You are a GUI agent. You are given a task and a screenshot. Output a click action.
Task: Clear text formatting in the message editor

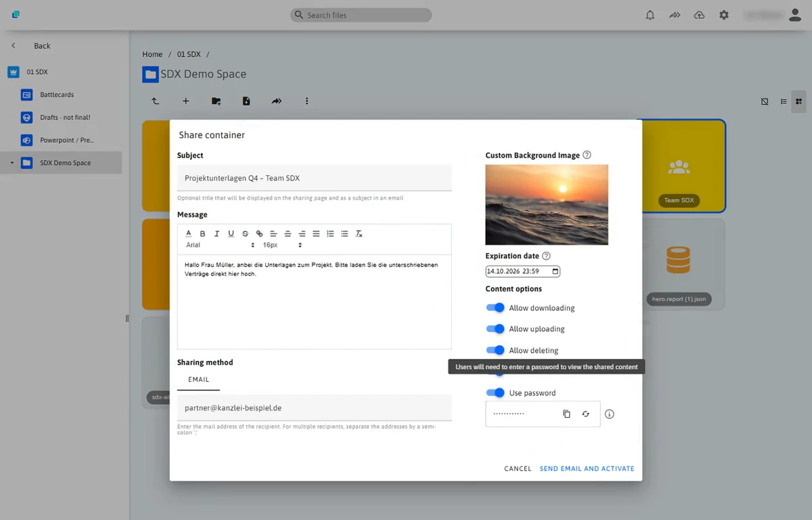click(359, 234)
